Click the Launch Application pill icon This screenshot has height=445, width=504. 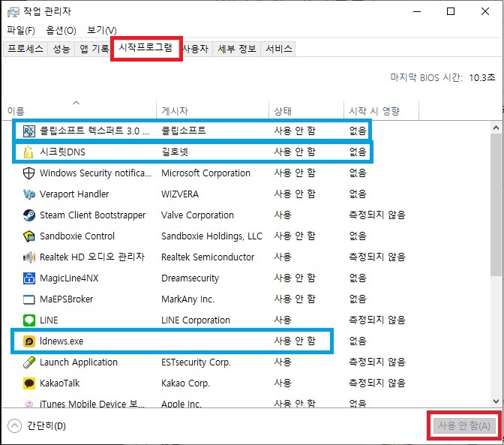pos(29,362)
